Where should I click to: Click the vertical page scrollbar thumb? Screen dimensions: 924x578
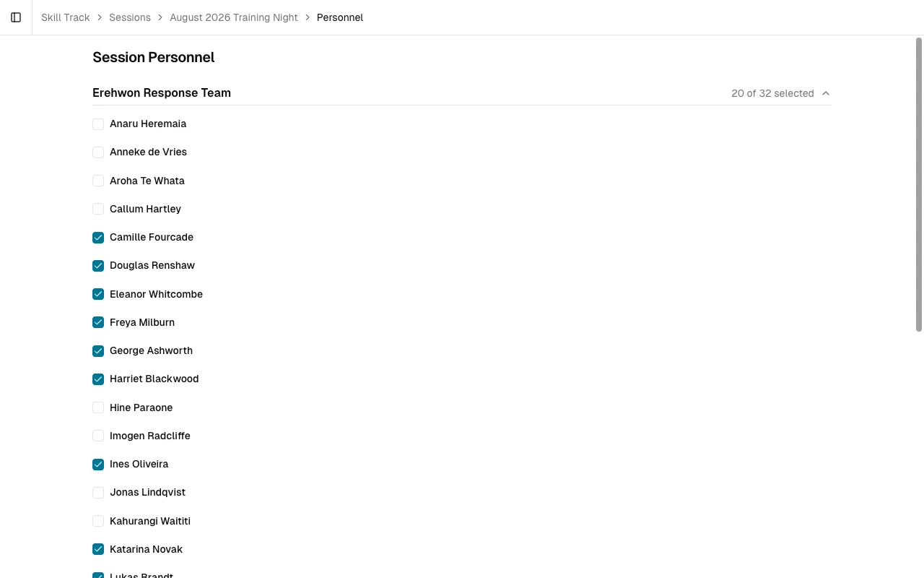point(919,184)
